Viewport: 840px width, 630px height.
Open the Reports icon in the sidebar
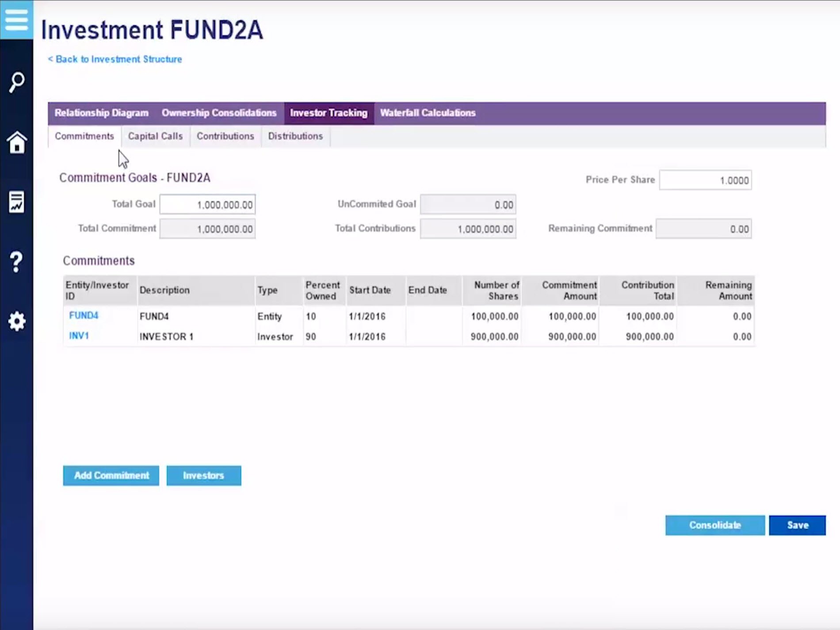[x=17, y=202]
